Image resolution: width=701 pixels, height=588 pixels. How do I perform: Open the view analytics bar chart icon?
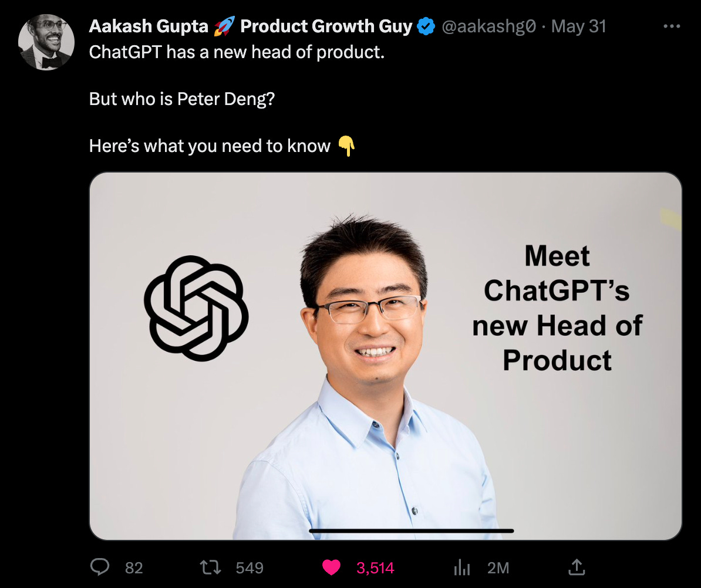pos(462,568)
